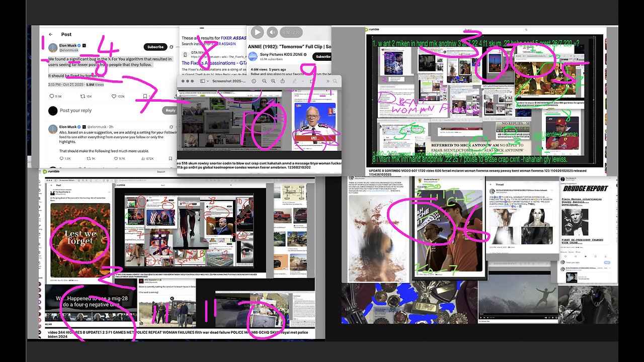Click the Screenshot 2025 window title

click(x=229, y=81)
